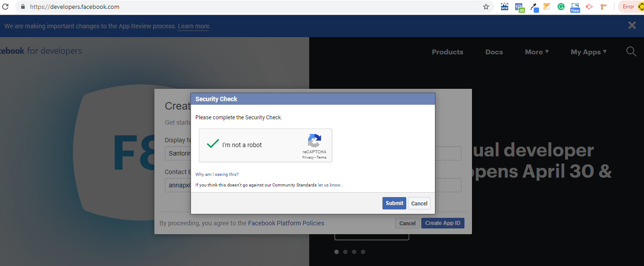Open the brown signpost extension icon
Viewport: 644px width, 266px height.
[603, 7]
